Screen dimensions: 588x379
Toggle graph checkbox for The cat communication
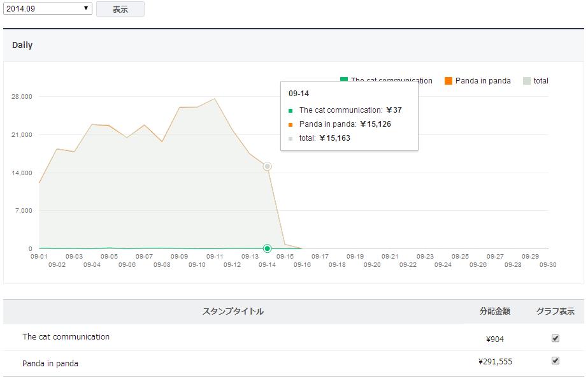[x=556, y=338]
